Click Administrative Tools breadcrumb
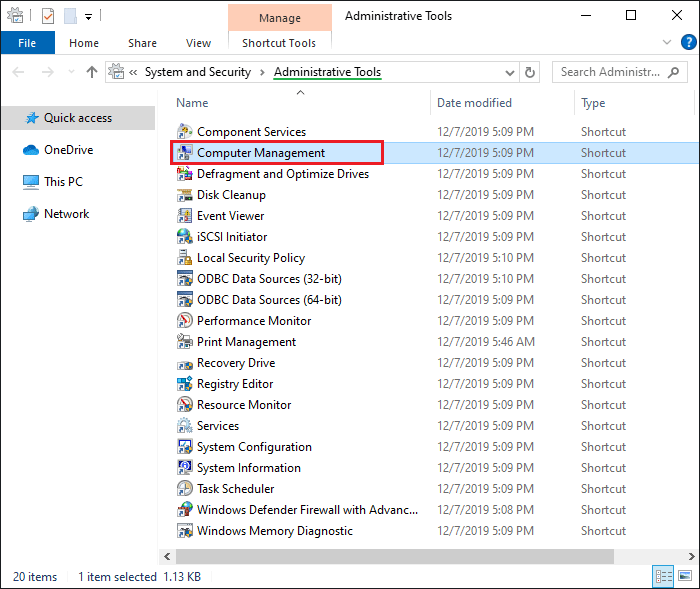 (x=327, y=72)
